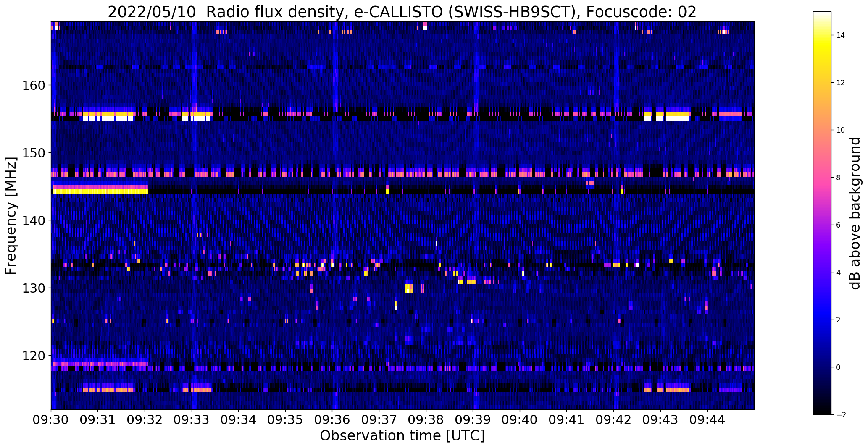Click the 09:35 time tick label
Screen dimensions: 868x448
pyautogui.click(x=285, y=420)
